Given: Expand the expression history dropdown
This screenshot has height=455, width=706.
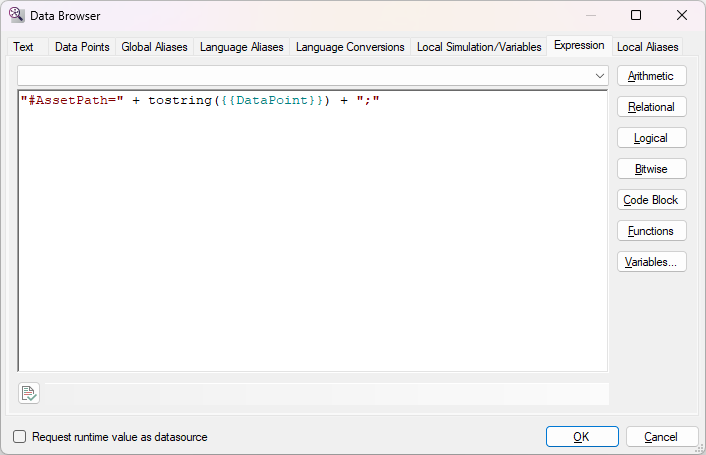Looking at the screenshot, I should point(600,76).
